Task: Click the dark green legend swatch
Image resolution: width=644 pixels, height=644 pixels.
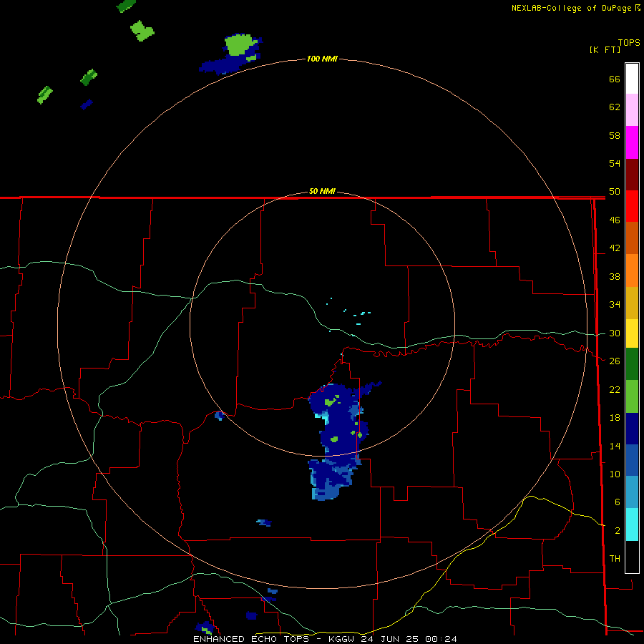Action: [x=632, y=364]
